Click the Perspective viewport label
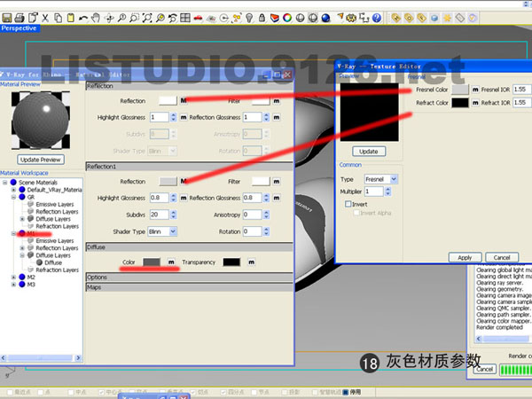The height and width of the screenshot is (399, 532). point(20,28)
